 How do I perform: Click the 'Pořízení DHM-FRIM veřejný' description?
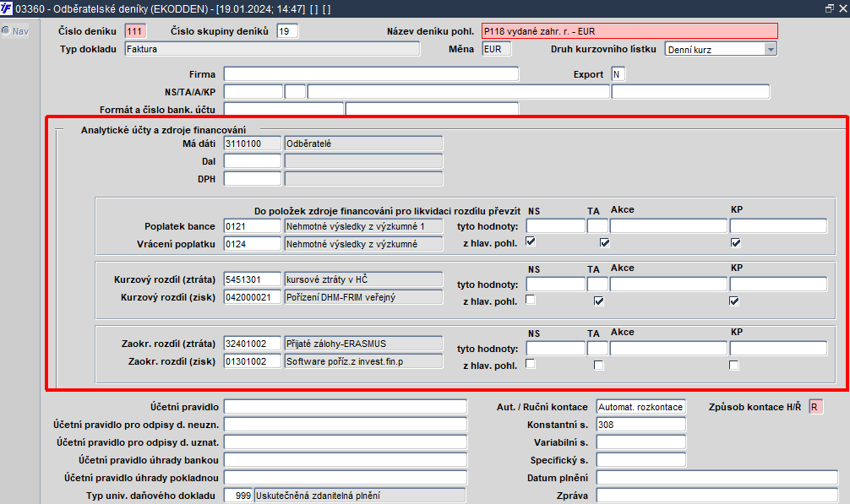point(364,297)
